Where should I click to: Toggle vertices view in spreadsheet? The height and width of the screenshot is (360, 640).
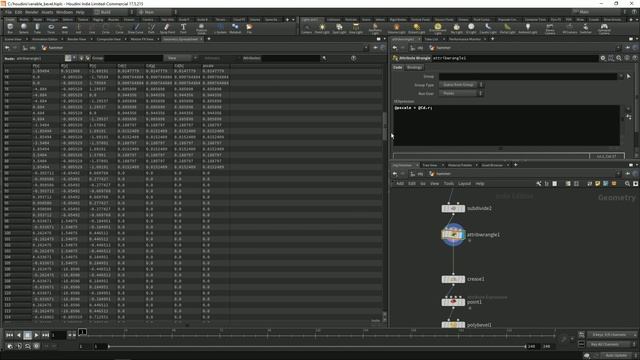pos(75,58)
